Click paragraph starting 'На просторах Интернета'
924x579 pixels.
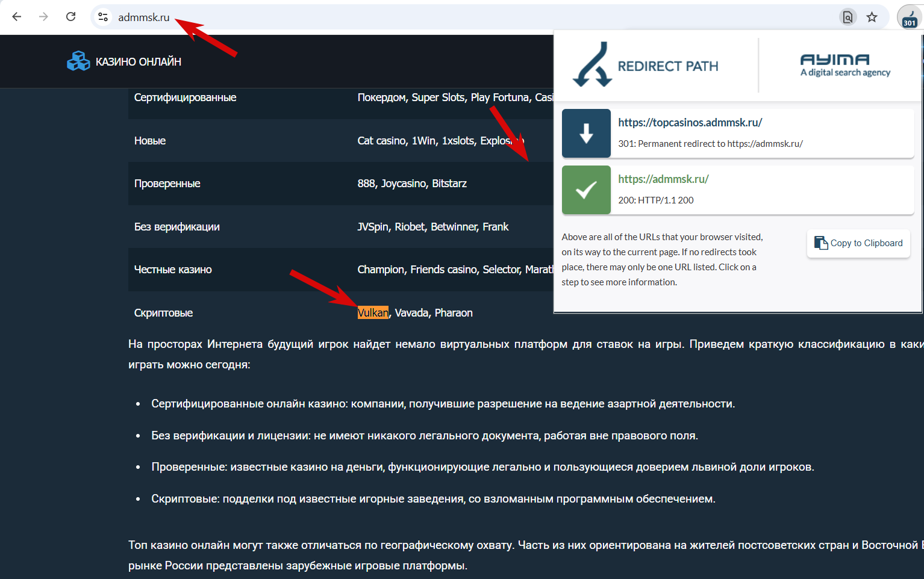click(525, 355)
